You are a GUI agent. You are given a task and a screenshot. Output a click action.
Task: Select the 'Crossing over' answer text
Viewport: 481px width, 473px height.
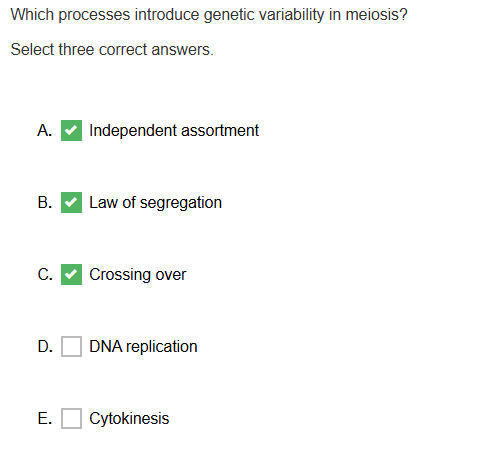pyautogui.click(x=138, y=275)
